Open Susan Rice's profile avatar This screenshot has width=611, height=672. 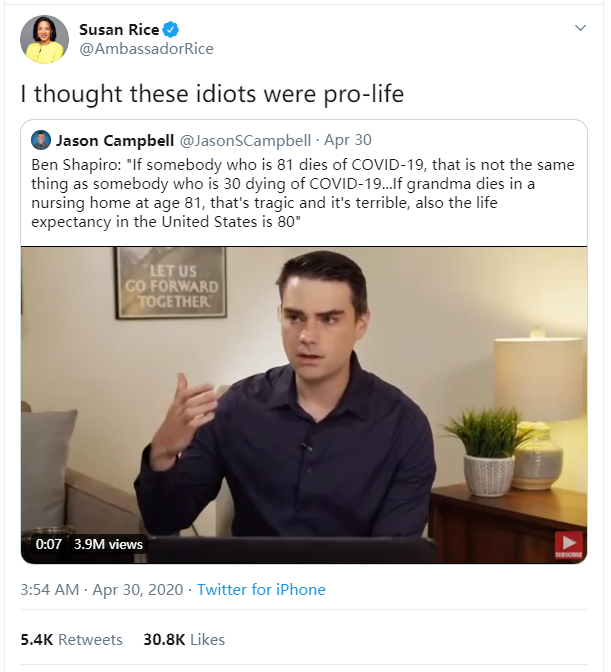44,39
